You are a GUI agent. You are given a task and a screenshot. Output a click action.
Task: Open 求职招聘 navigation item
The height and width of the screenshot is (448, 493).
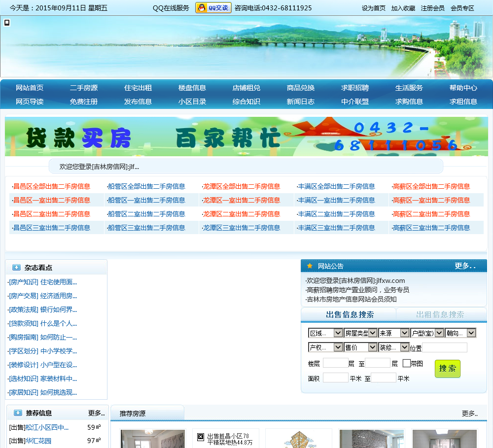pyautogui.click(x=354, y=88)
